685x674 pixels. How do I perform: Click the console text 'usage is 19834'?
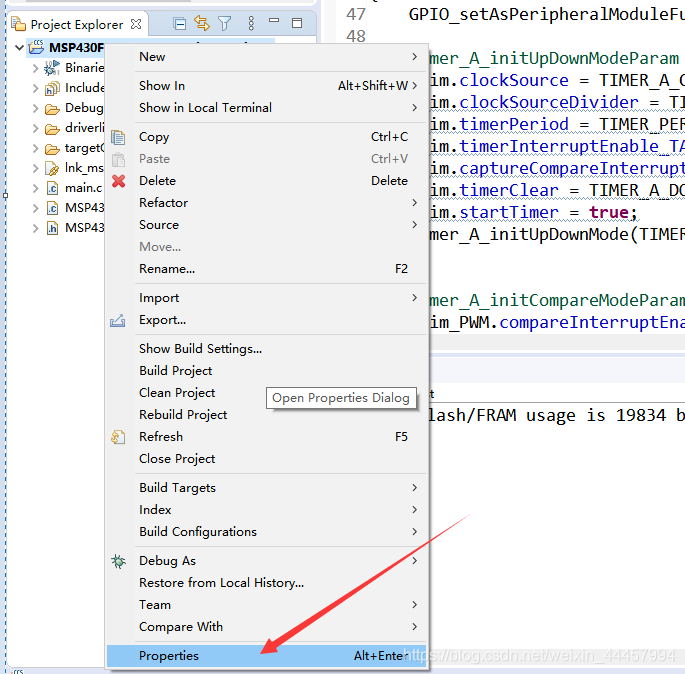point(596,415)
